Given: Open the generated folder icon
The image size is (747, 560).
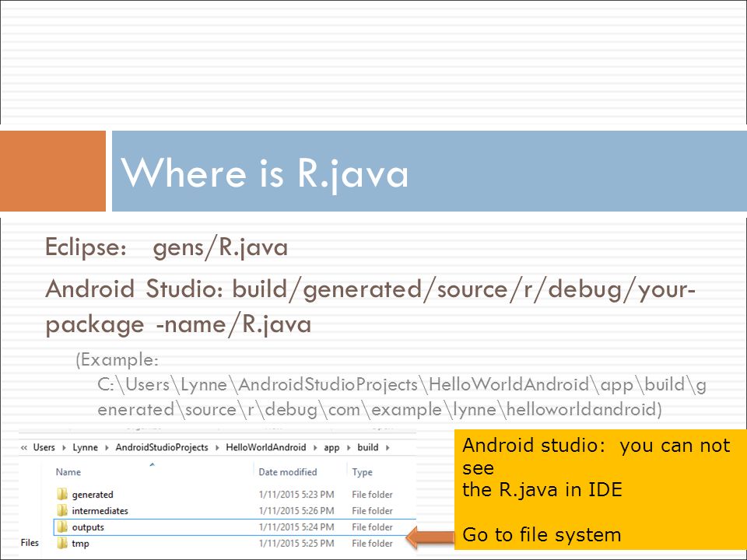Looking at the screenshot, I should click(62, 495).
